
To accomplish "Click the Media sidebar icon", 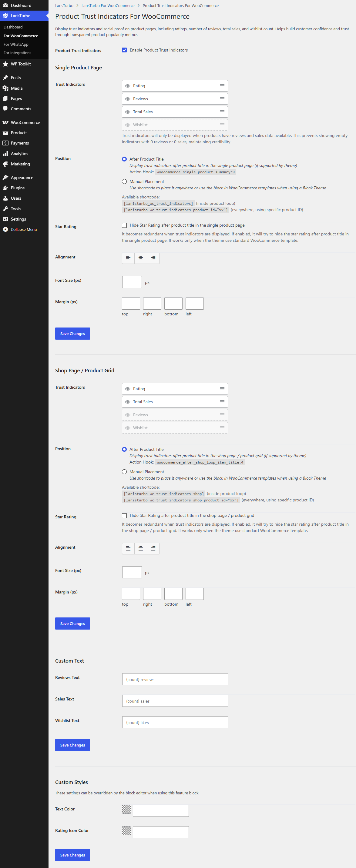I will click(5, 88).
